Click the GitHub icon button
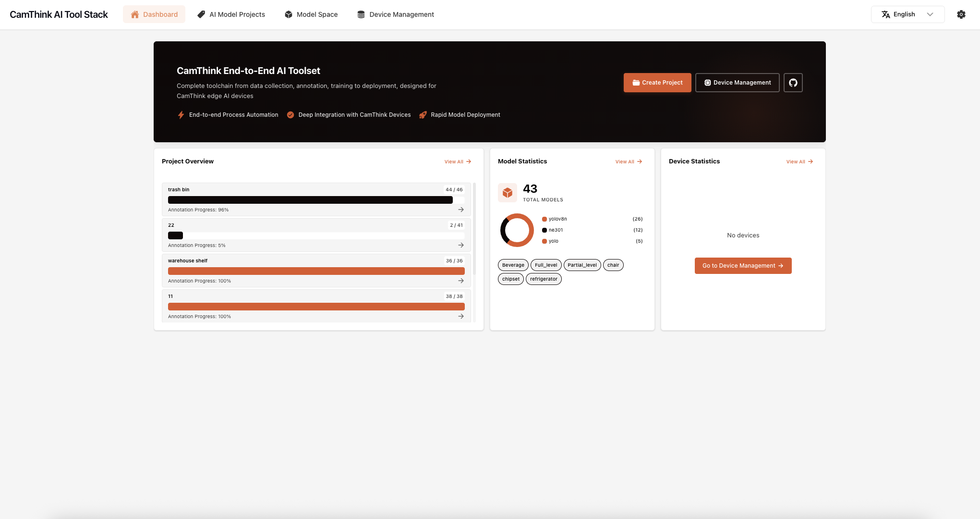980x519 pixels. tap(793, 83)
